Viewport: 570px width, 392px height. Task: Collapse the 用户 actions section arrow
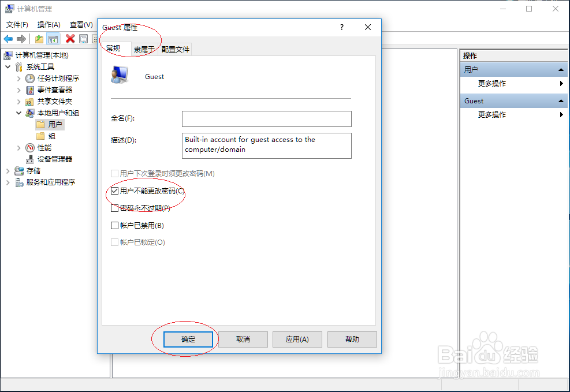click(561, 69)
